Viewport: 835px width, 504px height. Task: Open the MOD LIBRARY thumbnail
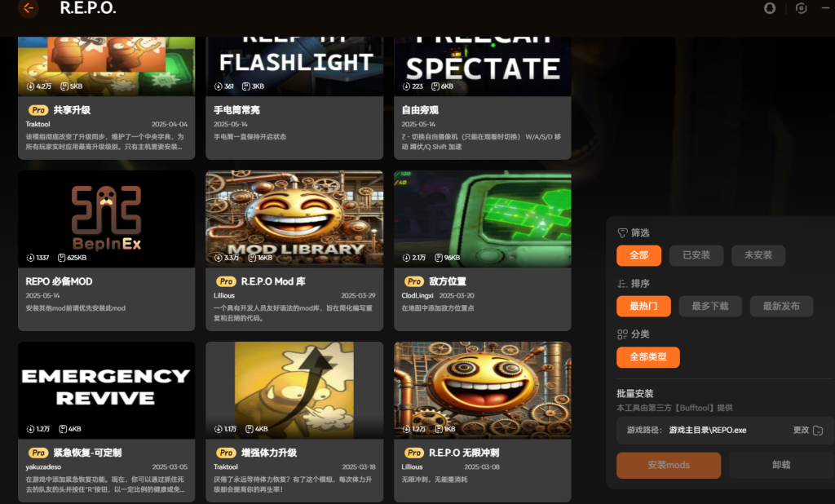tap(294, 219)
